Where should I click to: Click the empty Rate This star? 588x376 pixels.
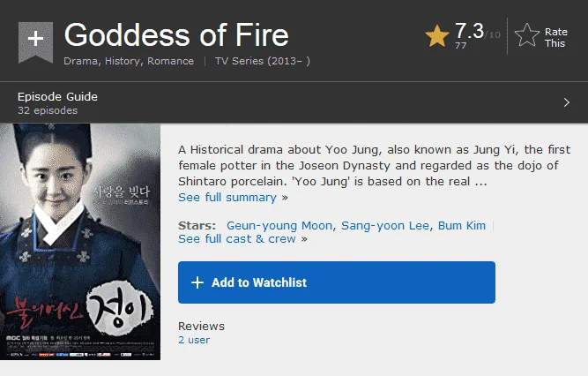coord(527,35)
